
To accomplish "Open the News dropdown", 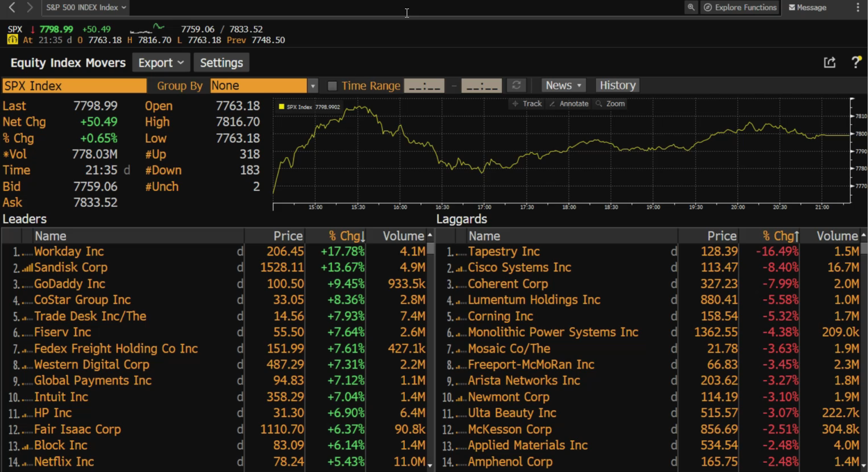I will (563, 85).
